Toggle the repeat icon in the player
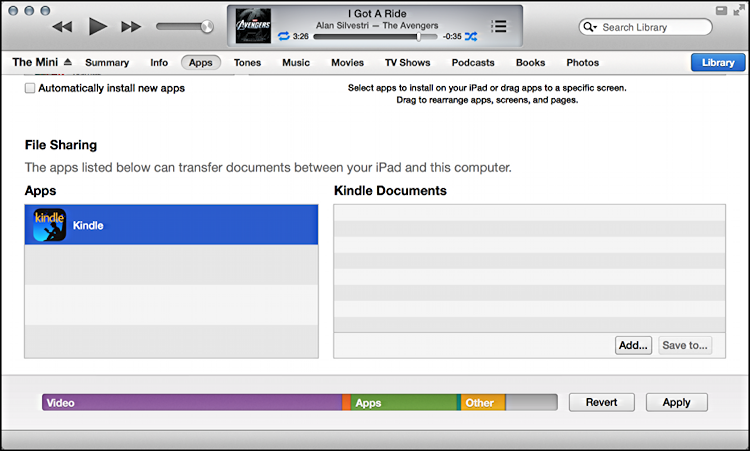 coord(283,36)
